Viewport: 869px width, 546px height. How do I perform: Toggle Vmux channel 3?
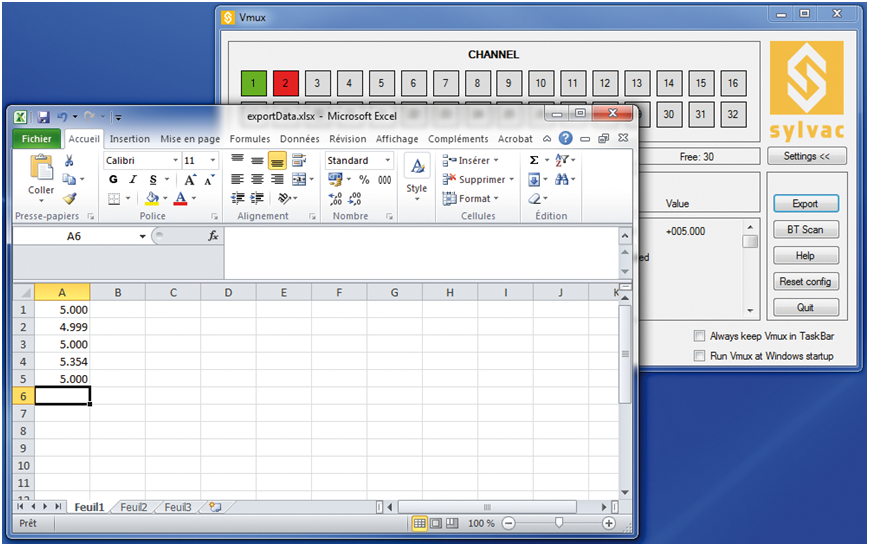(x=317, y=83)
